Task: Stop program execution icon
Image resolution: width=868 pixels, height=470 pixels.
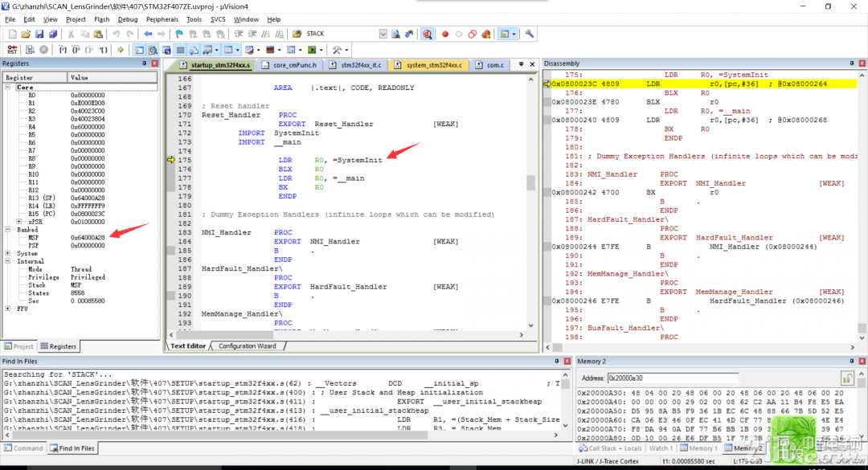Action: (43, 50)
